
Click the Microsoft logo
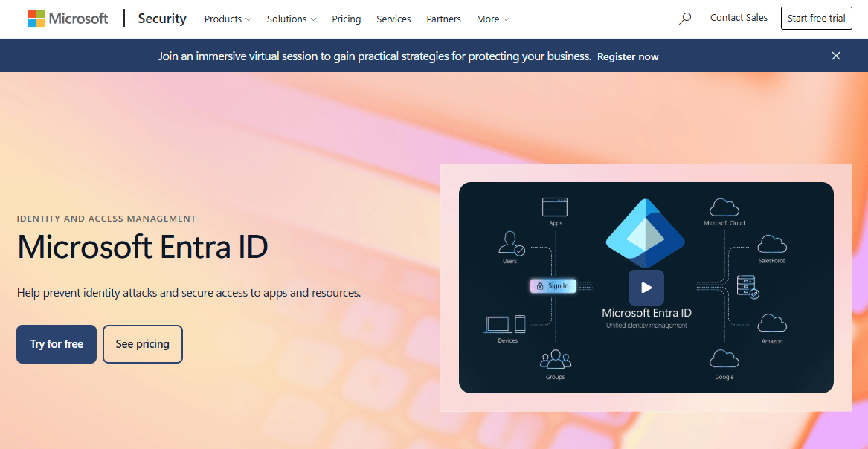pos(68,19)
